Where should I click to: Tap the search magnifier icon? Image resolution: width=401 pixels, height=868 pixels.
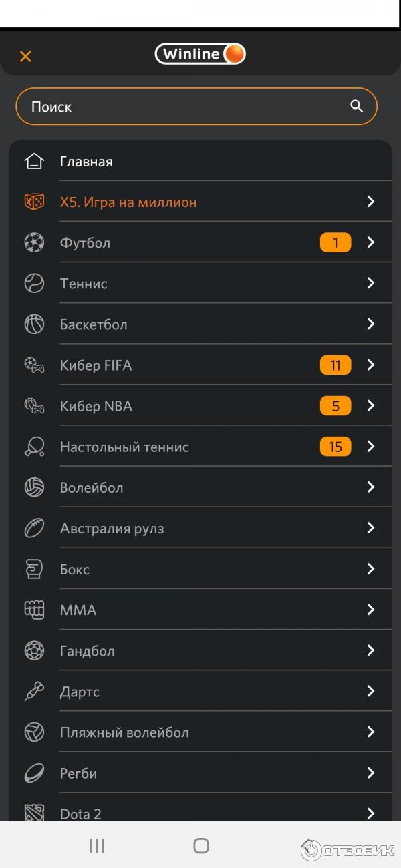click(x=356, y=106)
